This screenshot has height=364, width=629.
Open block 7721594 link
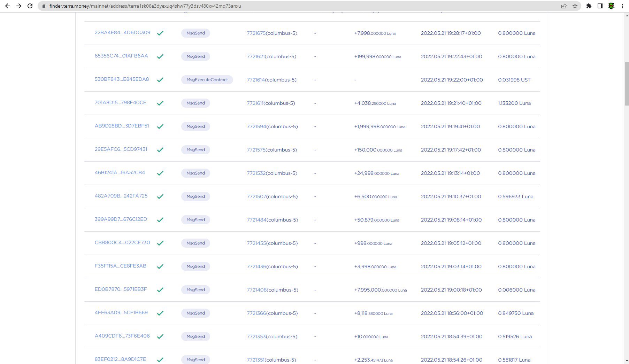coord(256,126)
